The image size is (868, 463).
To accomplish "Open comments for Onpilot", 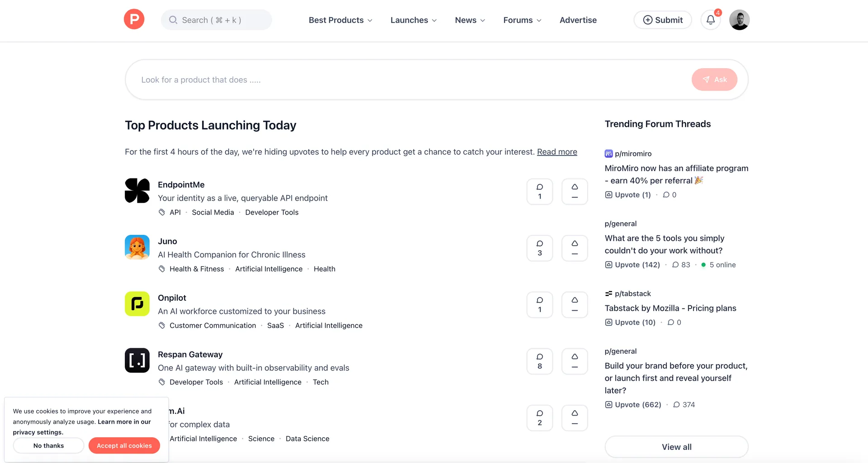I will pos(540,304).
